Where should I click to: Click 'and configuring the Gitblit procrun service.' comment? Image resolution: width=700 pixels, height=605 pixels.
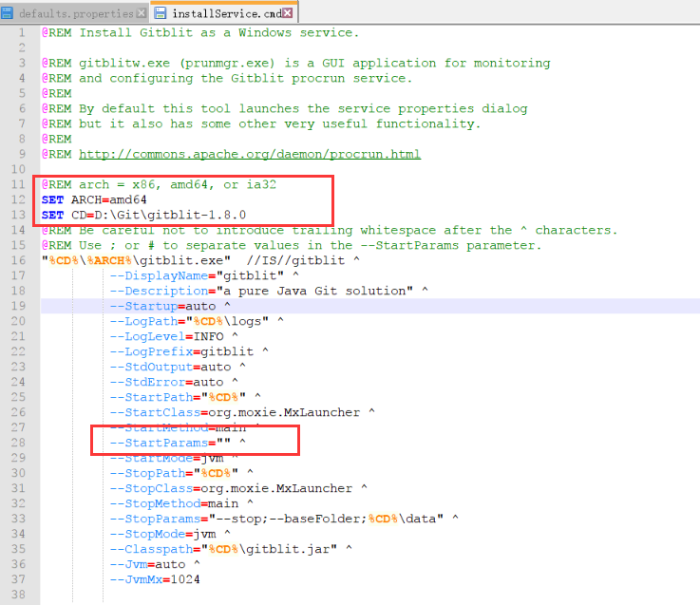click(x=227, y=78)
